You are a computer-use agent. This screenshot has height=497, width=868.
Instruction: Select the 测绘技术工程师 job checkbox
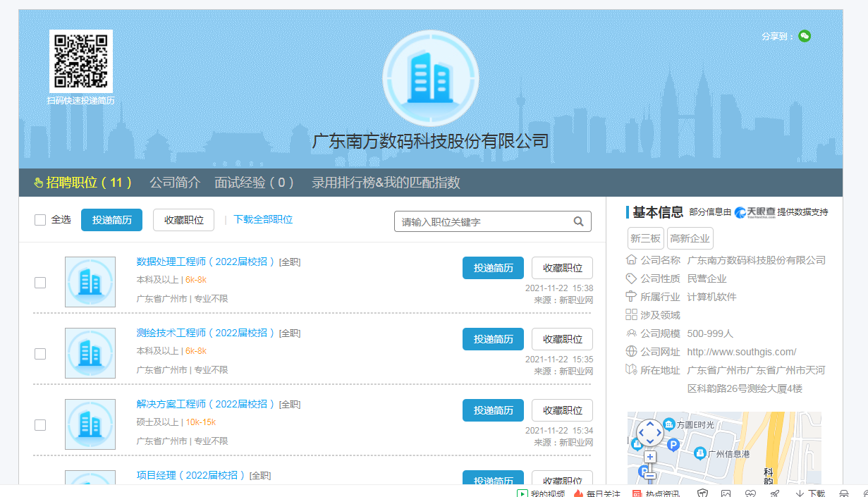point(40,354)
